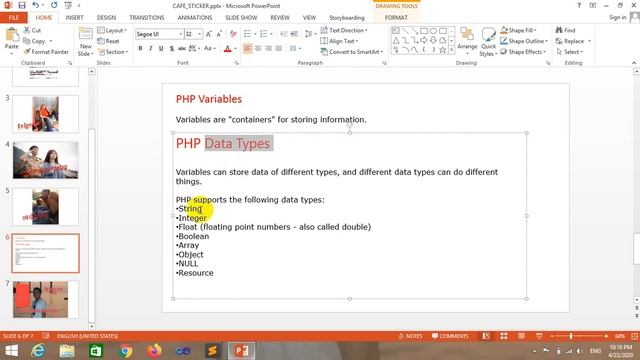The image size is (640, 360).
Task: Redo the action with the repeat arrow
Action: (54, 5)
